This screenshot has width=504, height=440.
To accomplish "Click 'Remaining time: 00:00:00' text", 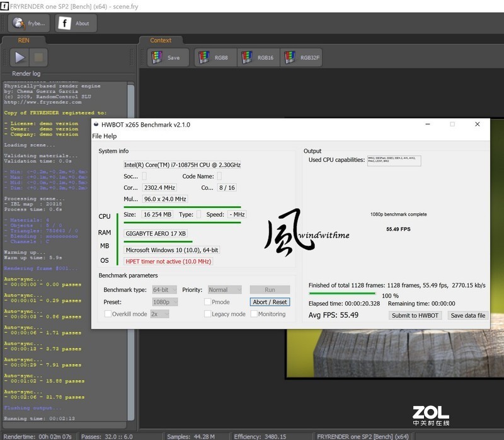I will (x=421, y=304).
